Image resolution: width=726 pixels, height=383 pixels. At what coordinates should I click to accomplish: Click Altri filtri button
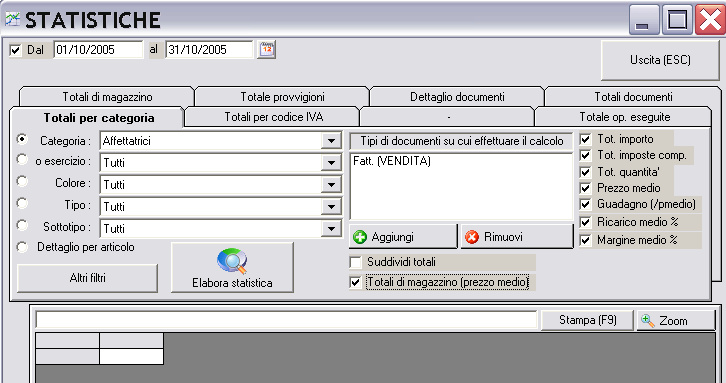click(x=88, y=278)
